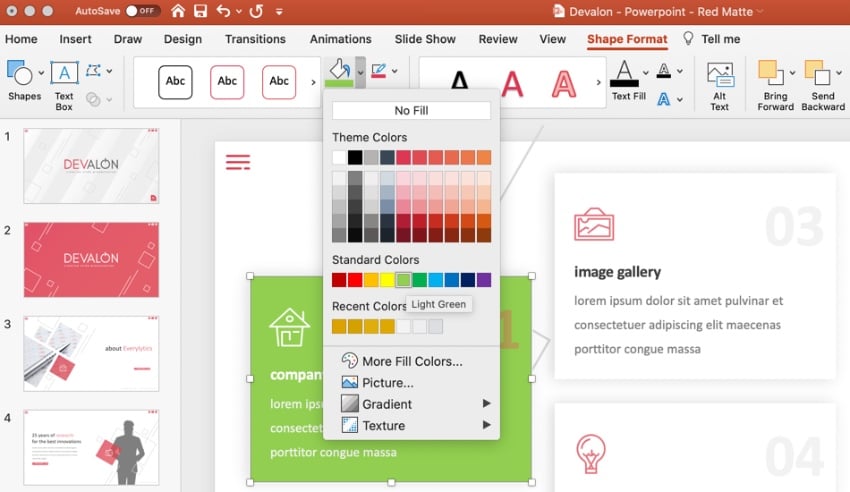Open the Shape Outline dropdown arrow
This screenshot has width=850, height=492.
point(396,72)
